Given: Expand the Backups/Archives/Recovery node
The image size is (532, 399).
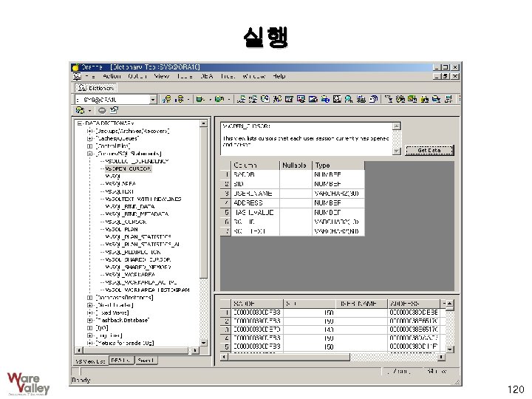Looking at the screenshot, I should 89,131.
